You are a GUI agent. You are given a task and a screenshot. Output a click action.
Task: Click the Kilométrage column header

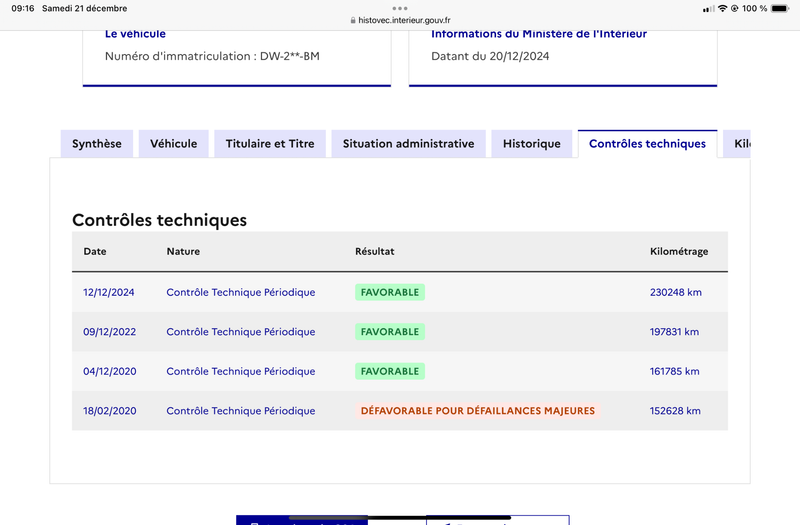pyautogui.click(x=679, y=252)
